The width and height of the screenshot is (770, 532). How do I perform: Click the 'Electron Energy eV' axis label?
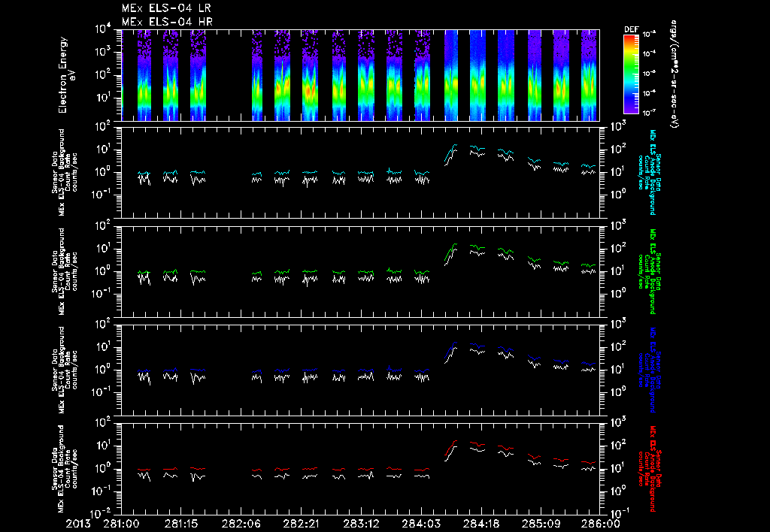pos(66,75)
